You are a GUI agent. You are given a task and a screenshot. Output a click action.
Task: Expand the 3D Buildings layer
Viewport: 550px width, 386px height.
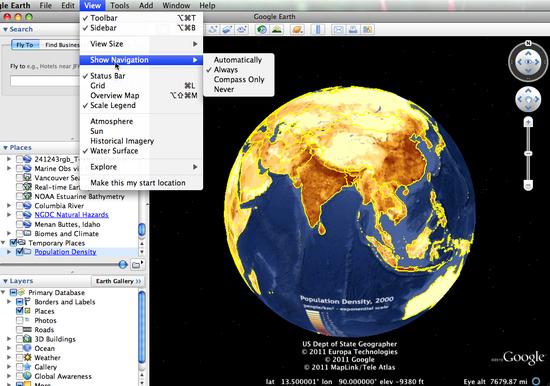[x=9, y=339]
